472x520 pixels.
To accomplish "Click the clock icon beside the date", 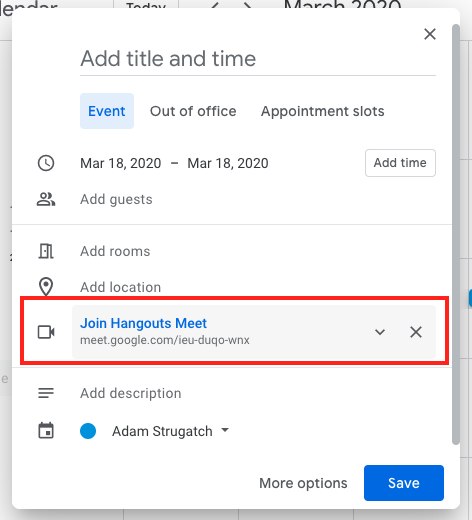I will [46, 163].
